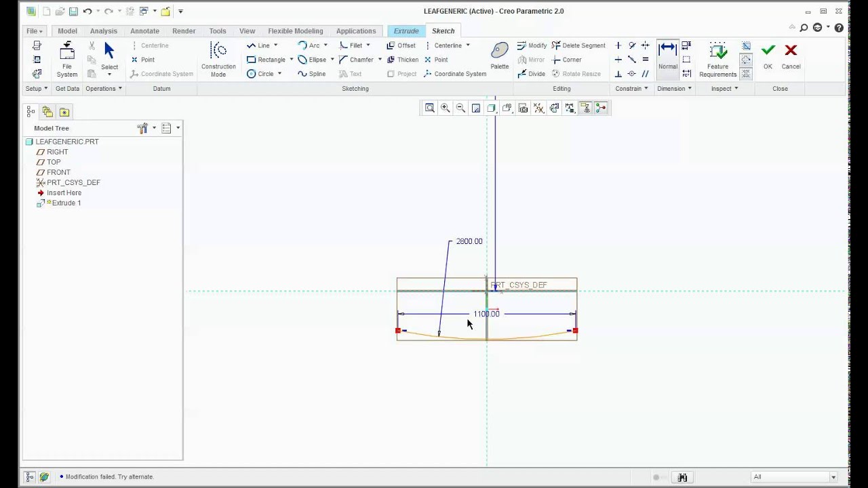This screenshot has height=488, width=868.
Task: Expand the Line tool dropdown arrow
Action: [275, 45]
